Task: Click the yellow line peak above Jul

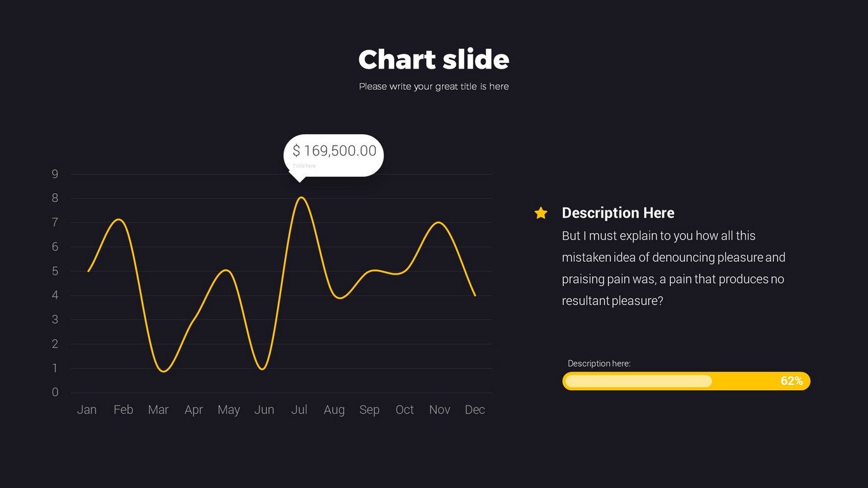Action: [x=301, y=198]
